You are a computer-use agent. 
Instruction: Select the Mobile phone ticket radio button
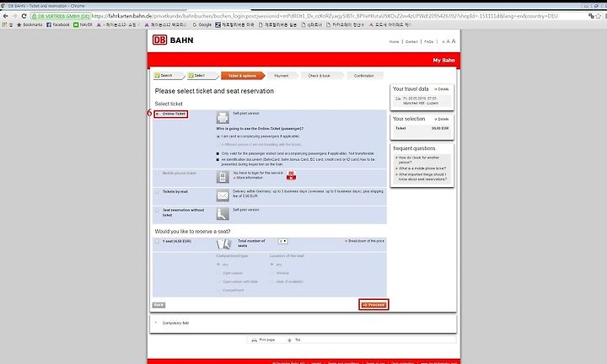pos(157,174)
